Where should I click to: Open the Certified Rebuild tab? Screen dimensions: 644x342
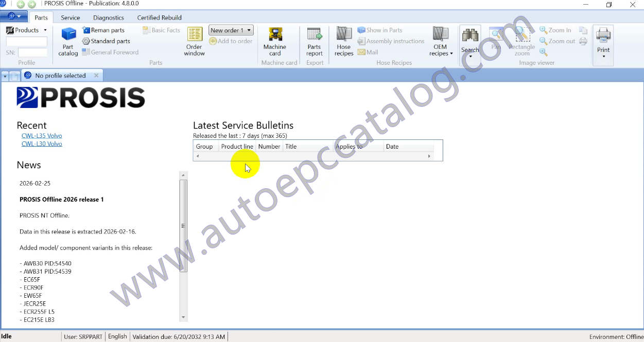pyautogui.click(x=159, y=17)
